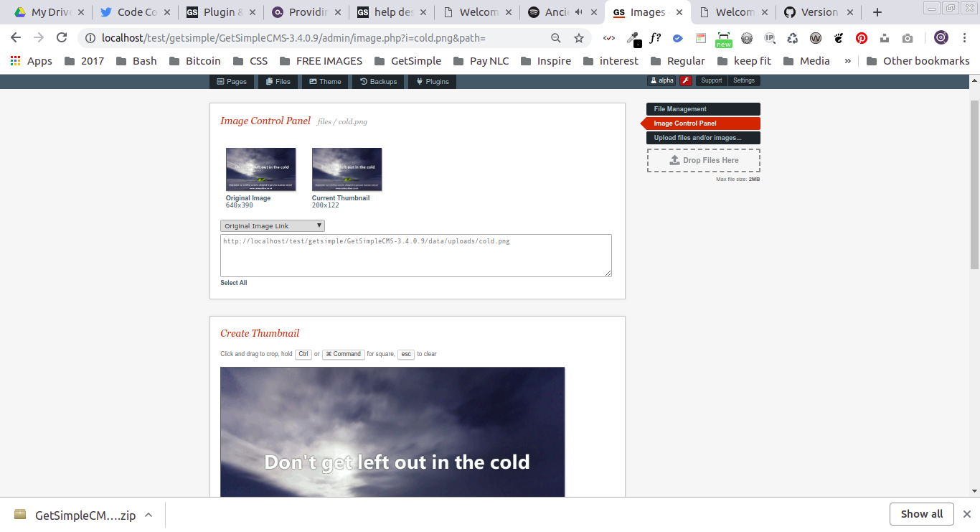Reload the page with the refresh icon
The height and width of the screenshot is (532, 980).
tap(62, 37)
